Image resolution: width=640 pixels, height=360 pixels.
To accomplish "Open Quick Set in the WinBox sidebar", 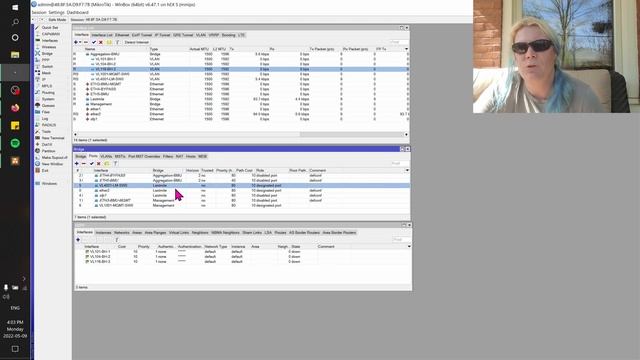I will (50, 28).
